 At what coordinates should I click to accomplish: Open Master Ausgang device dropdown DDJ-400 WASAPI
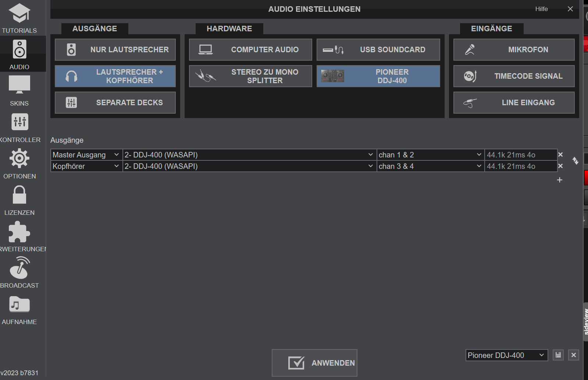click(x=249, y=155)
